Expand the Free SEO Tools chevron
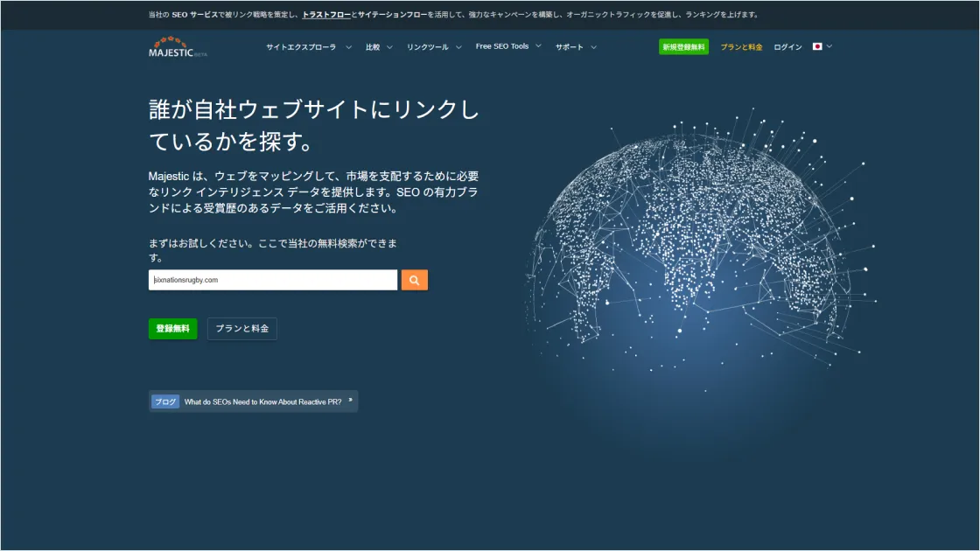980x551 pixels. [538, 46]
